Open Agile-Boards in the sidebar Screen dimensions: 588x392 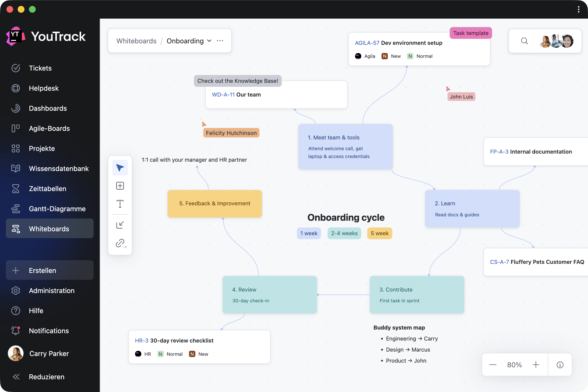(49, 128)
